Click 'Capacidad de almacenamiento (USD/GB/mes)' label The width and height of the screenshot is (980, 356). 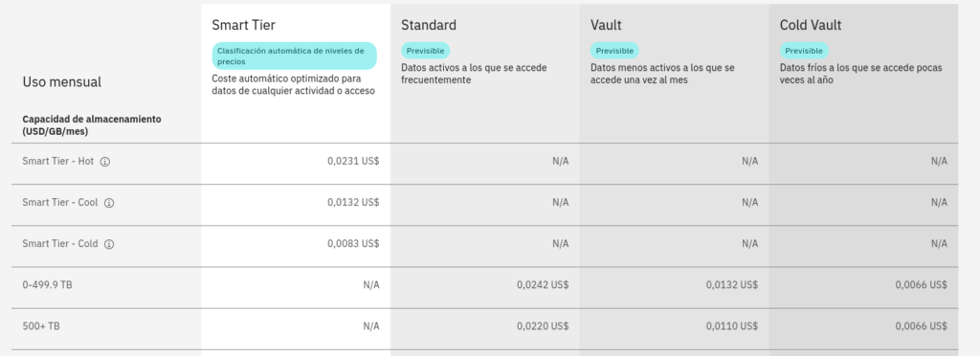coord(92,125)
